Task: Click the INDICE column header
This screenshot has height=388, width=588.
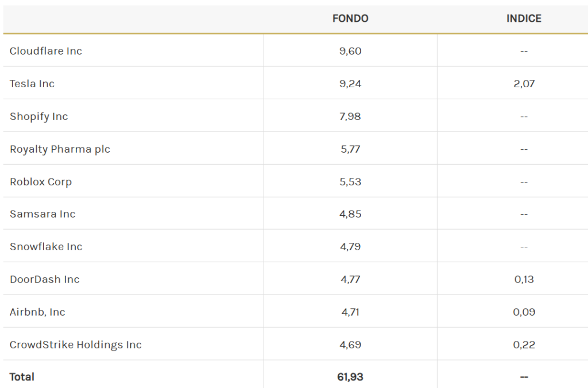Action: point(524,18)
